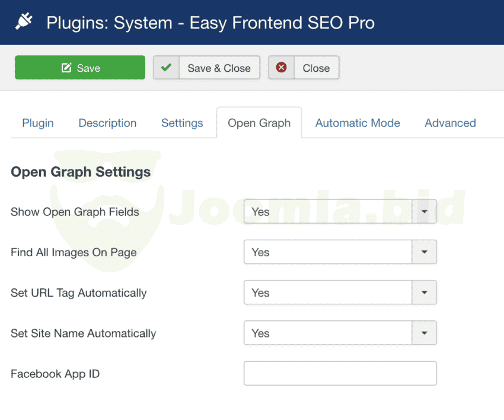Image resolution: width=504 pixels, height=420 pixels.
Task: Click the Facebook App ID label
Action: coord(55,374)
